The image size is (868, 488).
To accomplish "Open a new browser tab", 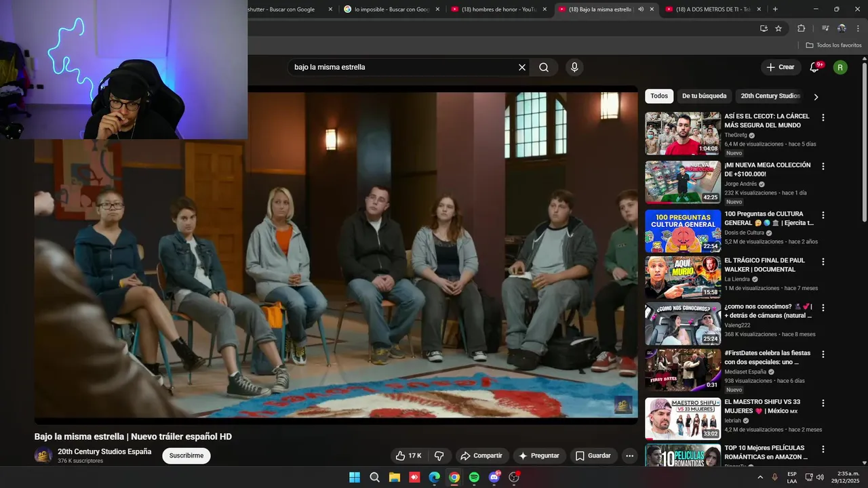I will pos(775,9).
